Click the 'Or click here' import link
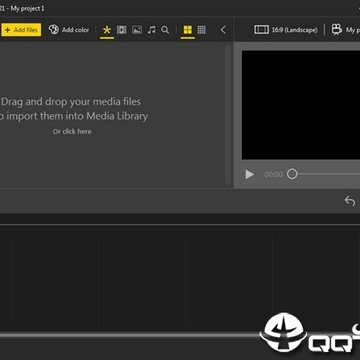Viewport: 360px width, 360px height. tap(72, 131)
